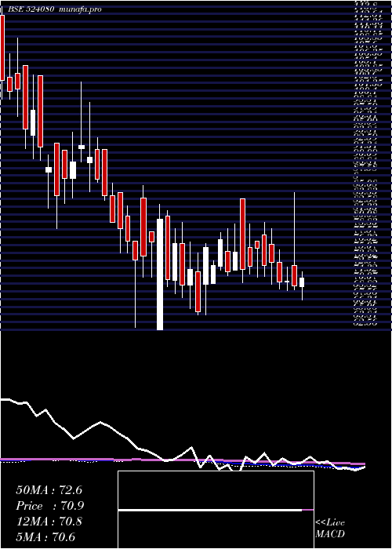The width and height of the screenshot is (392, 549).
Task: Click the munafa.pro site label
Action: [80, 9]
